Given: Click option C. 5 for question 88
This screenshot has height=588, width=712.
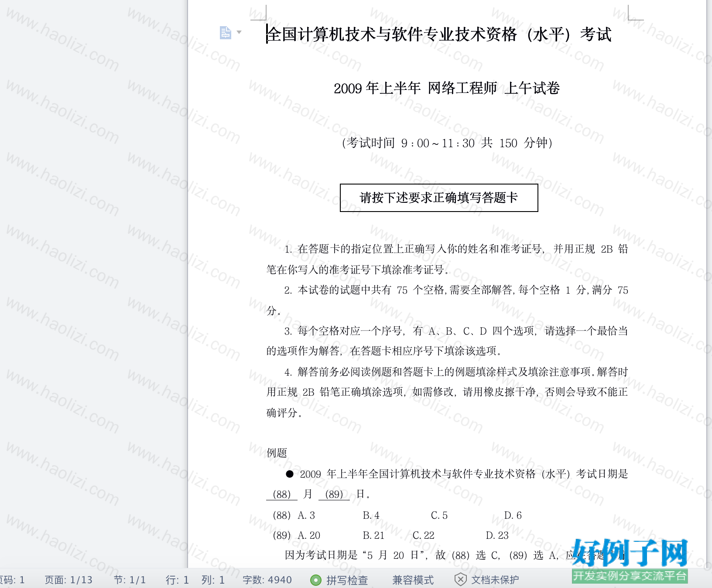Looking at the screenshot, I should tap(439, 515).
